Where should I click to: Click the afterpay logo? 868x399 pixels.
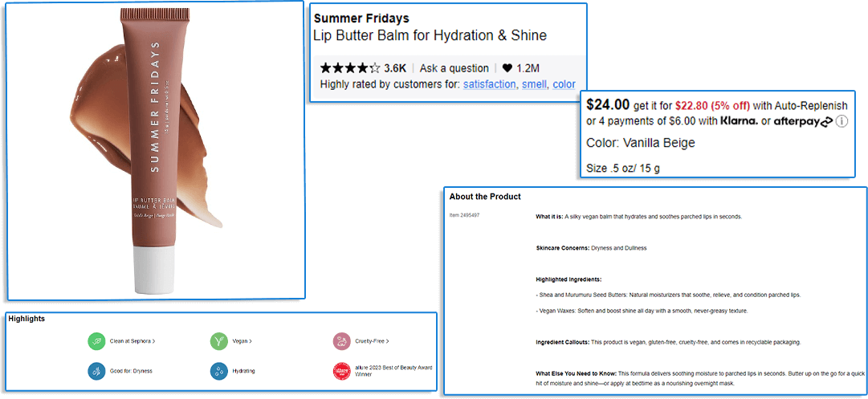pyautogui.click(x=803, y=121)
